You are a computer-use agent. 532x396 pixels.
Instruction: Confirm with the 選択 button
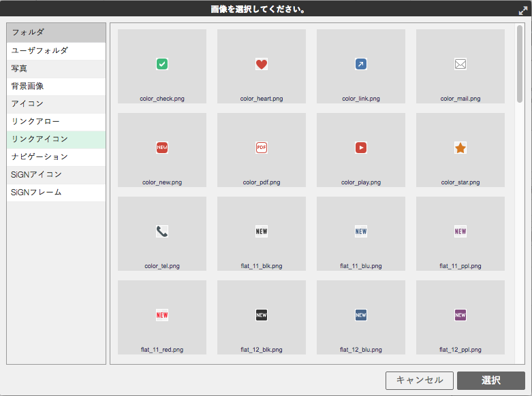(x=491, y=380)
